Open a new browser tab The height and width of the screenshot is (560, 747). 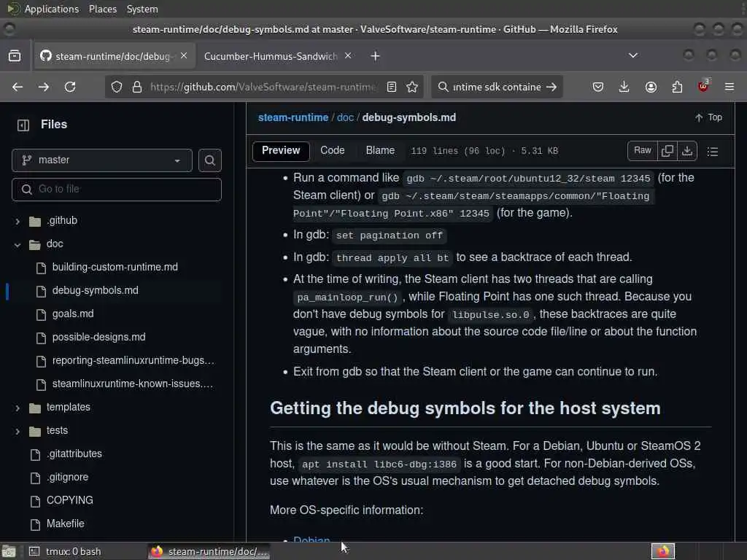[376, 56]
